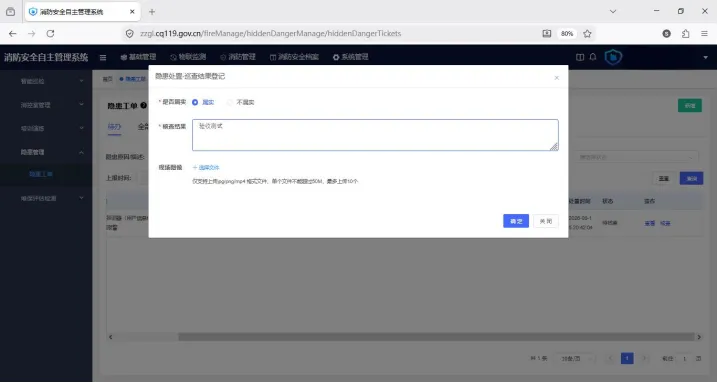Viewport: 718px width, 383px height.
Task: Click the site security shield icon
Action: tap(130, 33)
